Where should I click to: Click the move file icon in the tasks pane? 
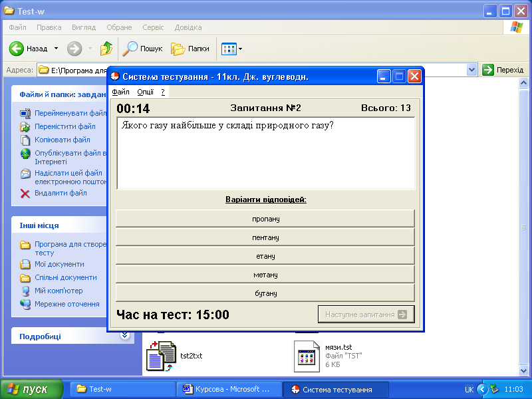(x=25, y=126)
